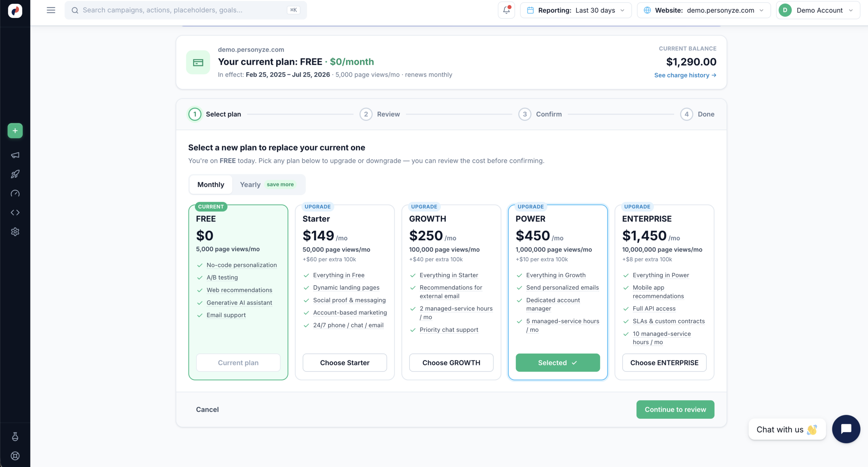Open the Demo Account menu
The width and height of the screenshot is (868, 467).
pyautogui.click(x=818, y=10)
